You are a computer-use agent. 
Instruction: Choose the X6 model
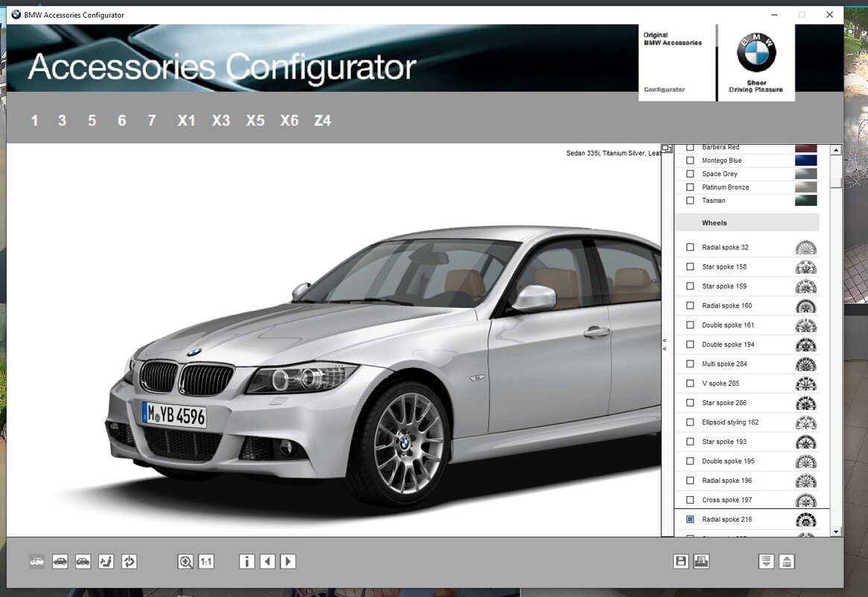point(289,120)
